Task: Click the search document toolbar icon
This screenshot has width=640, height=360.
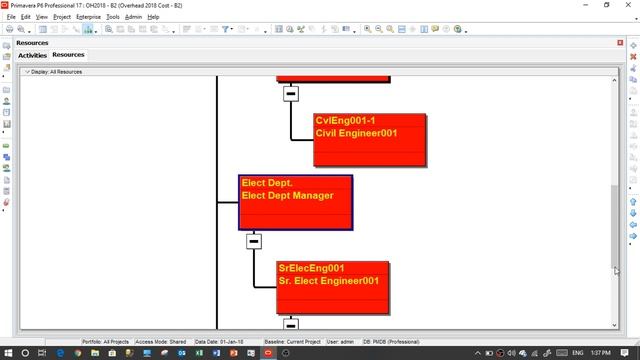Action: (x=109, y=29)
